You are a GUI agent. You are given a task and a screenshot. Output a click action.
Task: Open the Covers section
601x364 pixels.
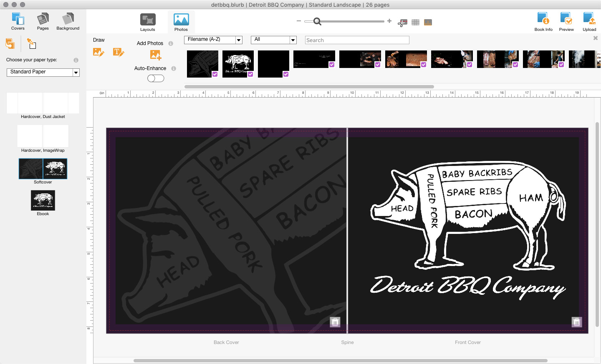click(18, 21)
